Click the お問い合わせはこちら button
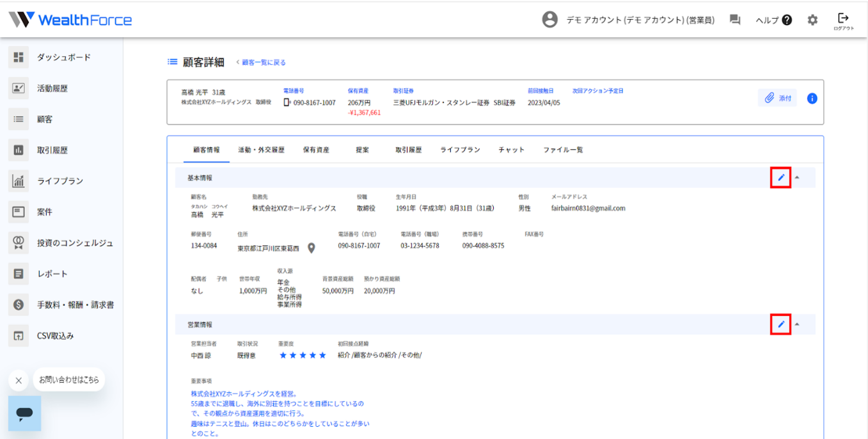This screenshot has width=868, height=439. (x=69, y=379)
